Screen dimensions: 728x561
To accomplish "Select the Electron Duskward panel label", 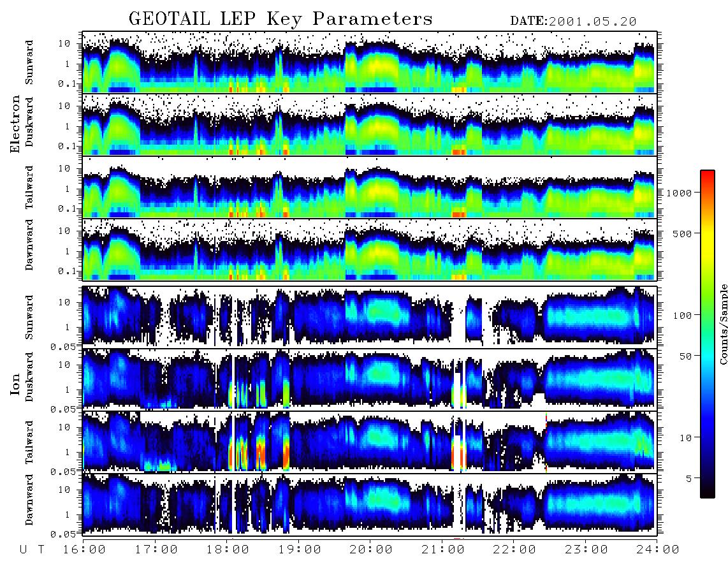I will 29,122.
